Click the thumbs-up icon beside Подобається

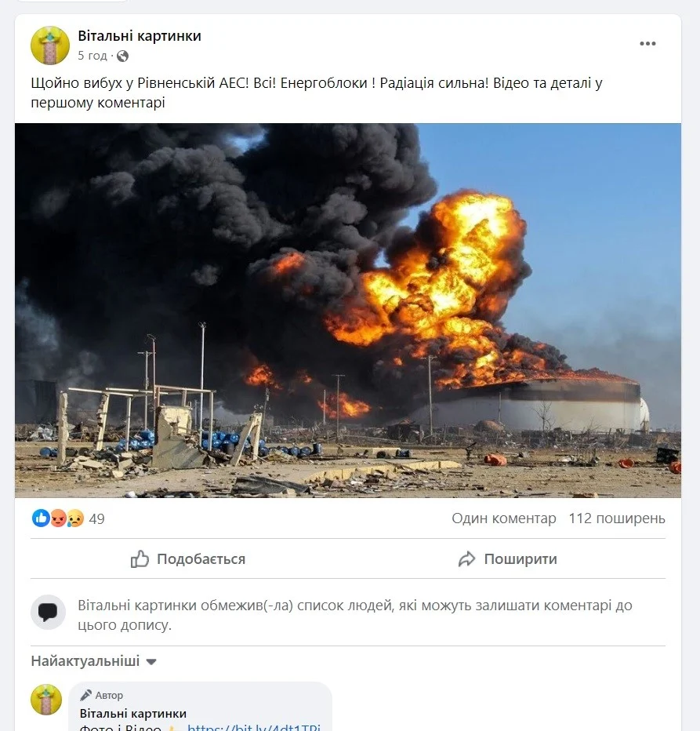[x=140, y=559]
